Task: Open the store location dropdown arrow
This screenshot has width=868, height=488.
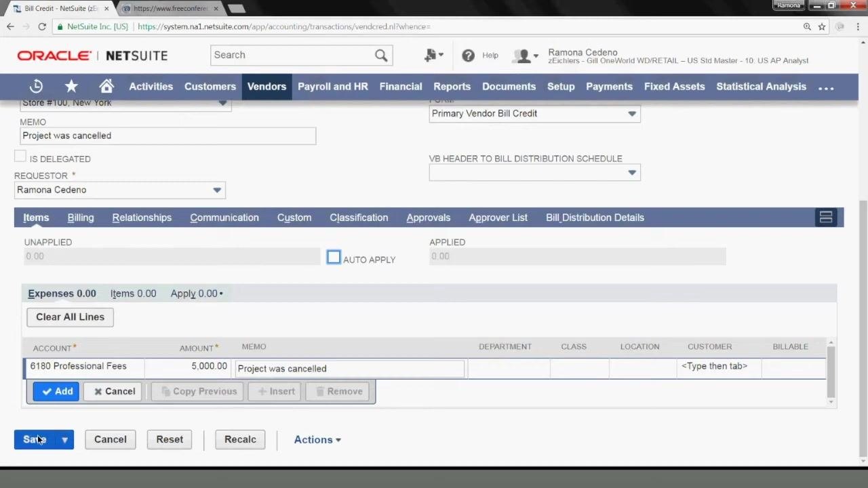Action: [222, 103]
